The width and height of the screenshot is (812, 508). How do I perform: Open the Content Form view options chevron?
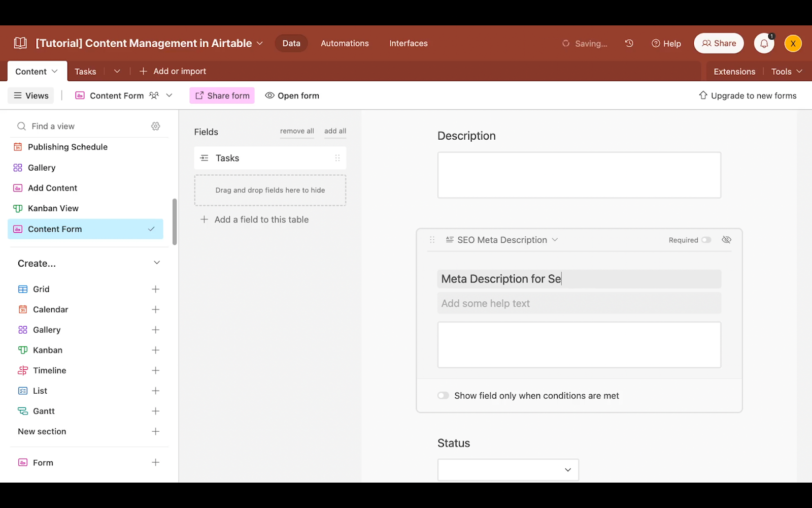[x=170, y=96]
